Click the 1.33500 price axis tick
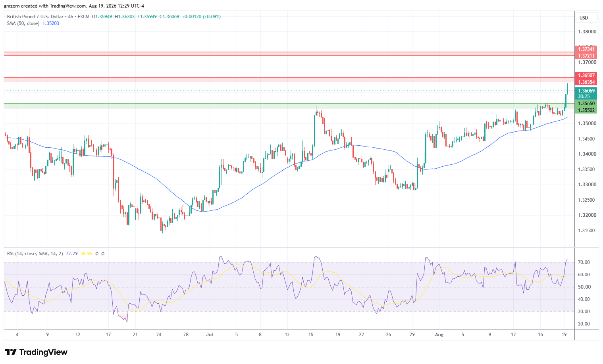The height and width of the screenshot is (364, 603). [x=587, y=169]
